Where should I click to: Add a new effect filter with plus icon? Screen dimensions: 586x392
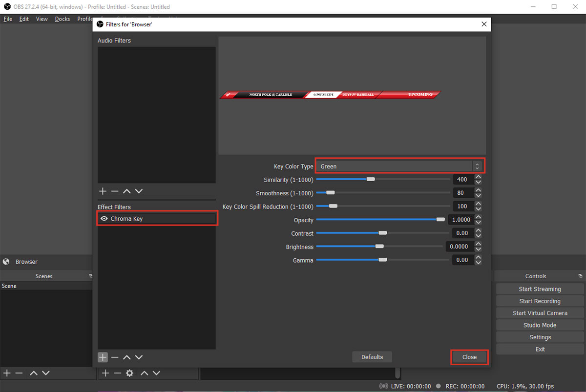[x=103, y=357]
